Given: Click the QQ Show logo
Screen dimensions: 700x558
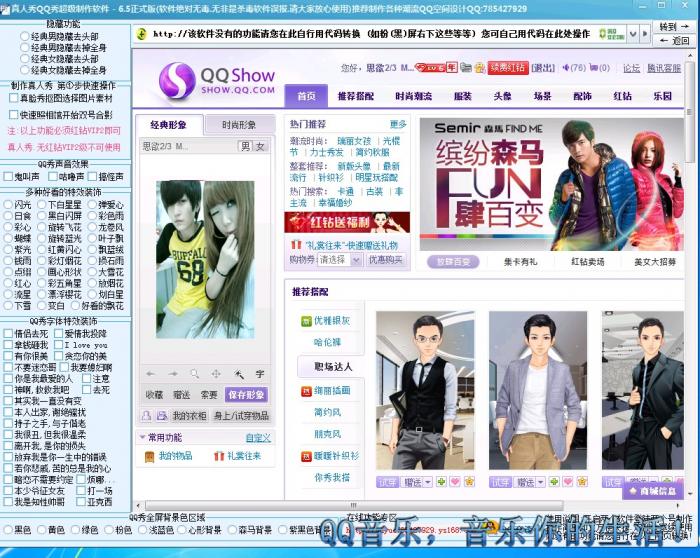Looking at the screenshot, I should 217,80.
